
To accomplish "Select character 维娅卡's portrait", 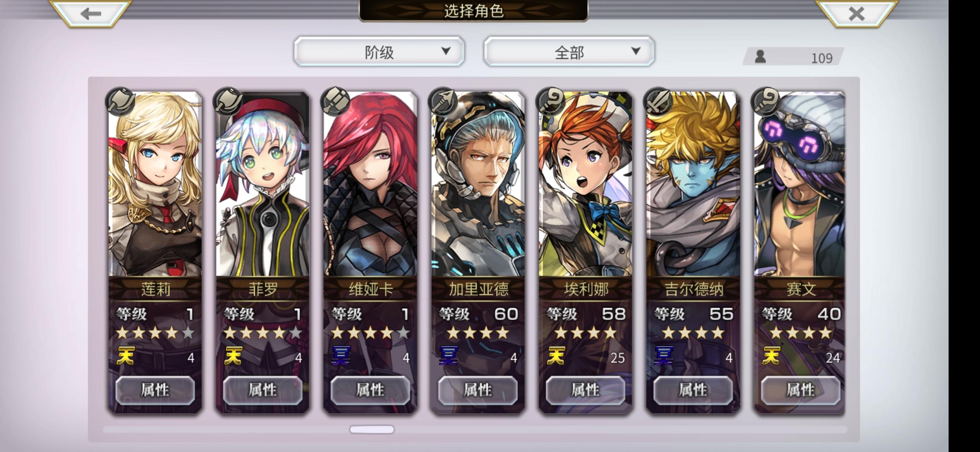I will (x=370, y=184).
